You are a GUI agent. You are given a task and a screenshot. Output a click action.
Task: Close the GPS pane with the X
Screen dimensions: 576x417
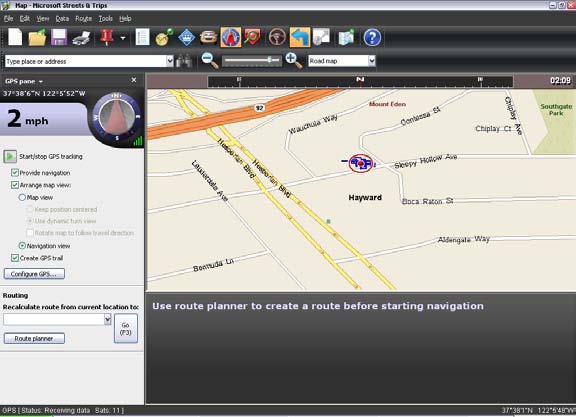point(134,80)
